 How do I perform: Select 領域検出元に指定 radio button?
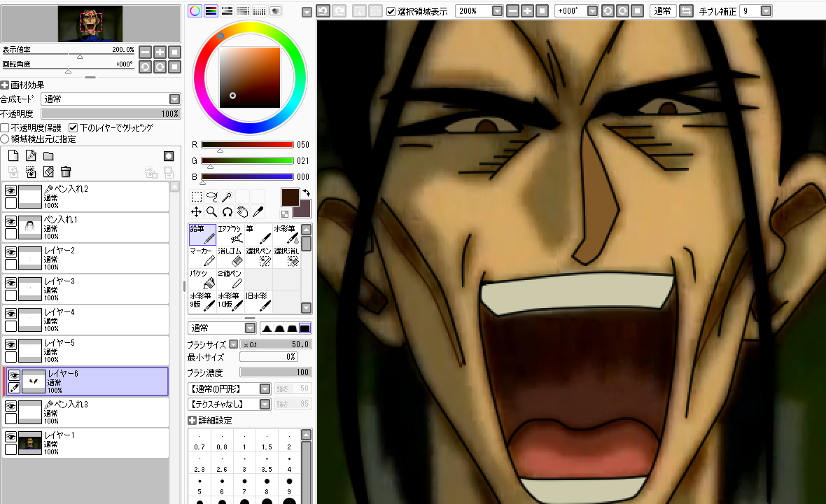(5, 139)
